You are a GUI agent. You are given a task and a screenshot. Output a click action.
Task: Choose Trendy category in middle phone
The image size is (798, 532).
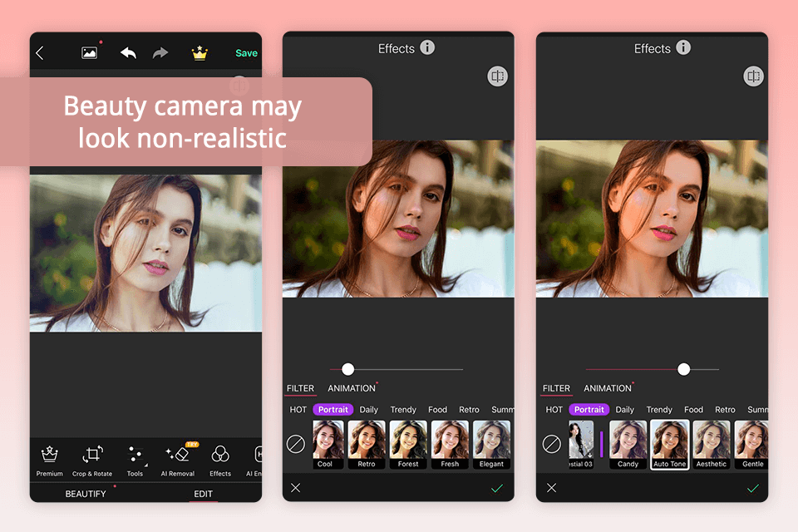(403, 409)
